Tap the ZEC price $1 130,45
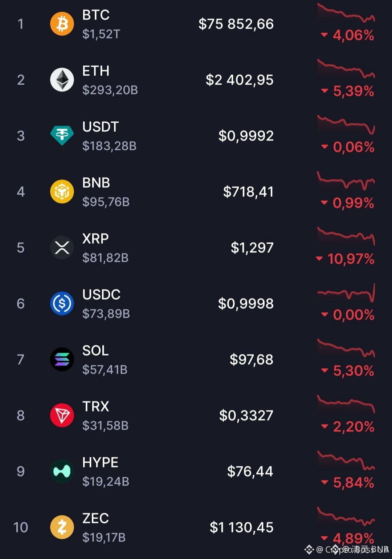The height and width of the screenshot is (559, 392). (x=241, y=527)
